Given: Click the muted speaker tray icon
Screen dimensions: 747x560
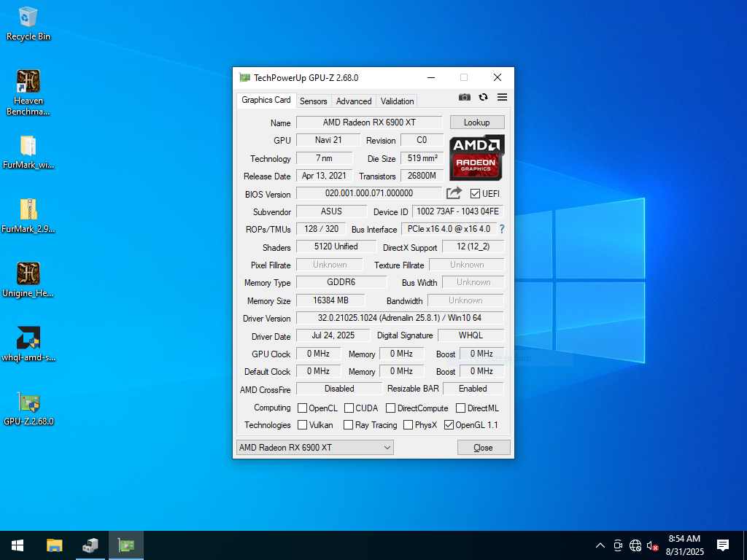Looking at the screenshot, I should coord(652,545).
